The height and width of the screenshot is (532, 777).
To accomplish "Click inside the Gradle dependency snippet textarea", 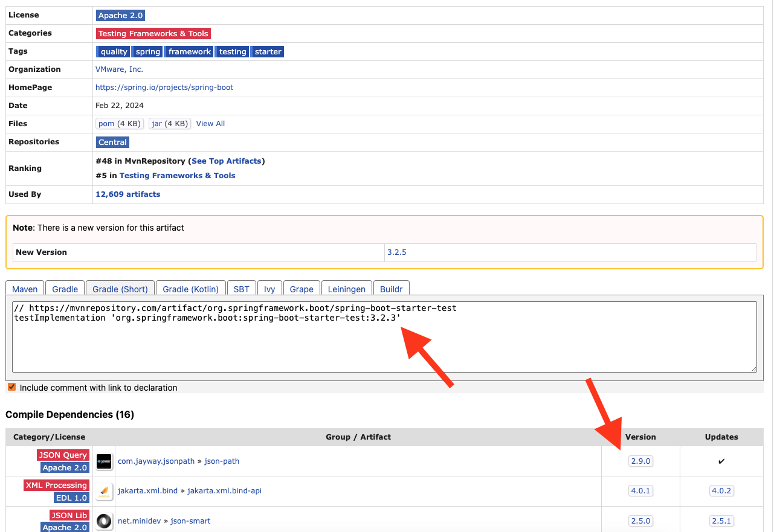I will pos(384,337).
